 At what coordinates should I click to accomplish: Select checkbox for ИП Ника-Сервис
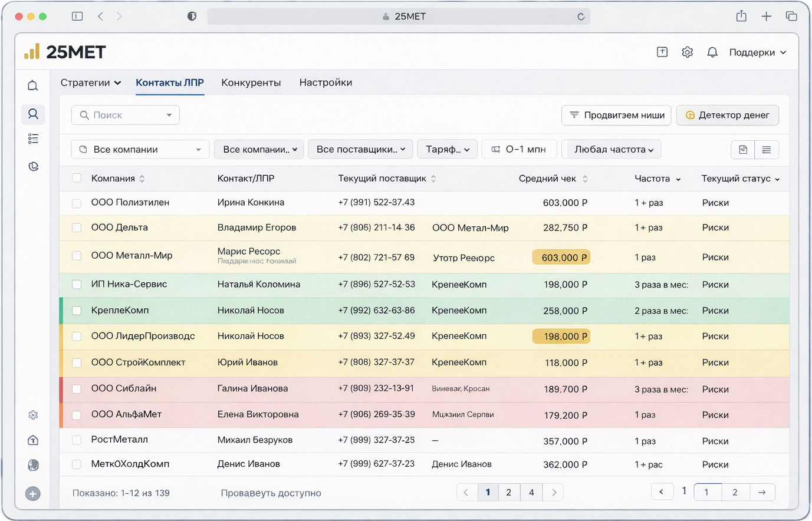point(77,284)
